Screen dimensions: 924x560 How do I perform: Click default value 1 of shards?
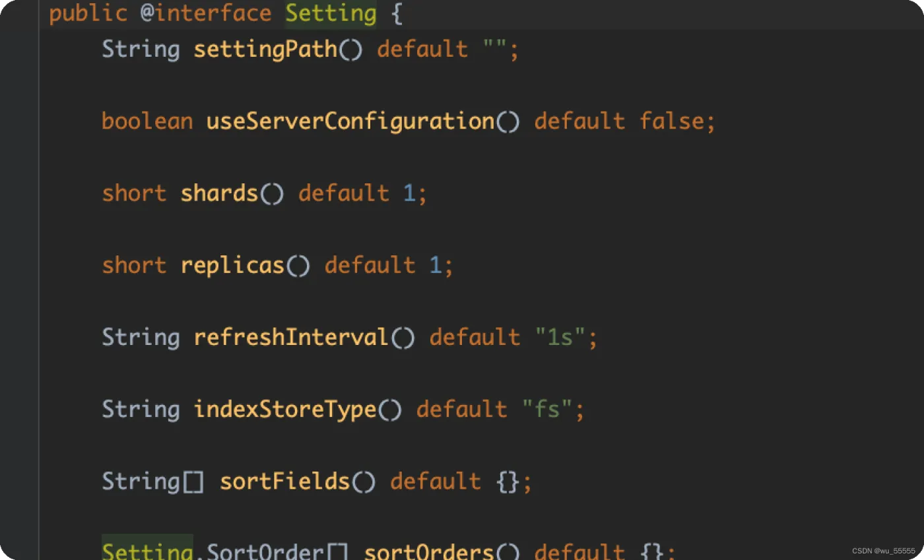(409, 193)
